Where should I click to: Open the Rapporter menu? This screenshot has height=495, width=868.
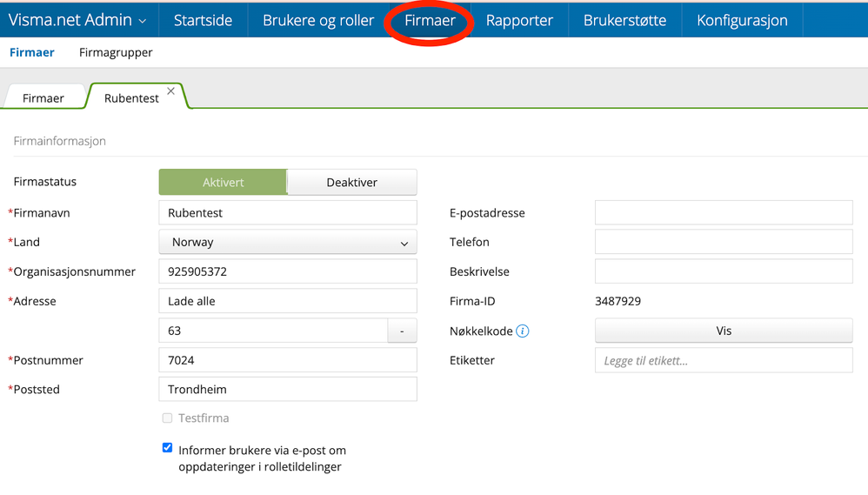coord(519,21)
